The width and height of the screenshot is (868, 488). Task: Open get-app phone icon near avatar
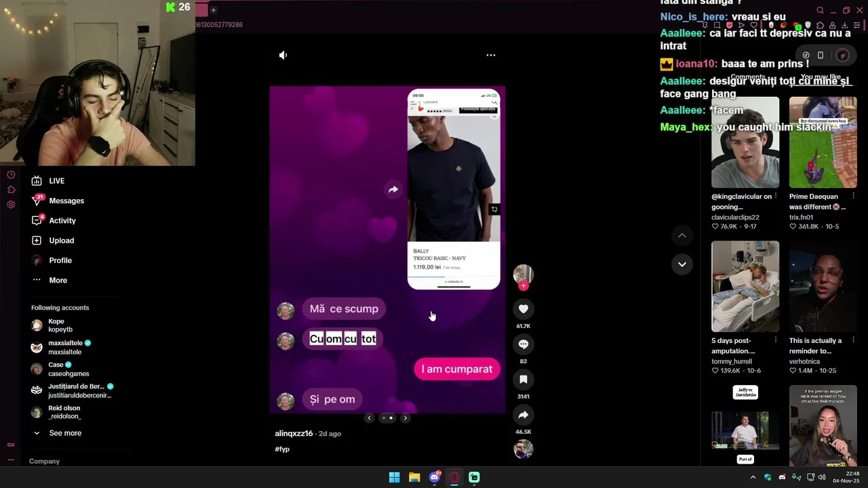(x=821, y=55)
